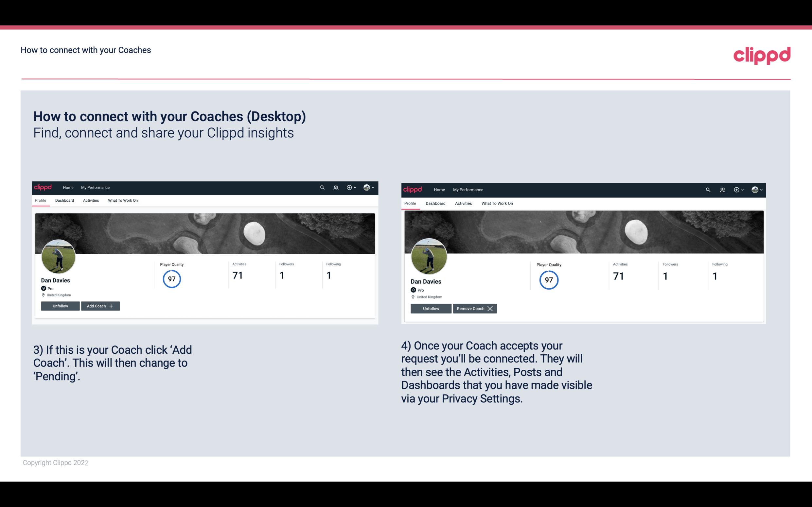The image size is (812, 507).
Task: Select Dashboard tab in right screenshot
Action: tap(435, 203)
